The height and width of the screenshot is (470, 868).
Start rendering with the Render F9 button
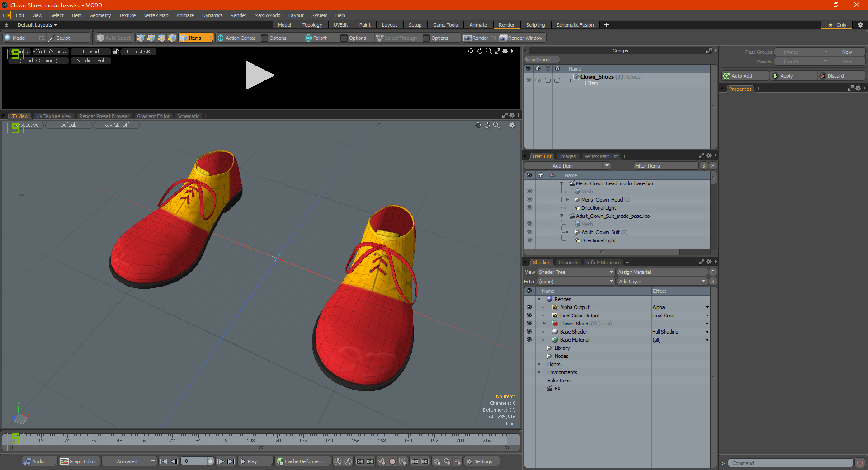(480, 38)
